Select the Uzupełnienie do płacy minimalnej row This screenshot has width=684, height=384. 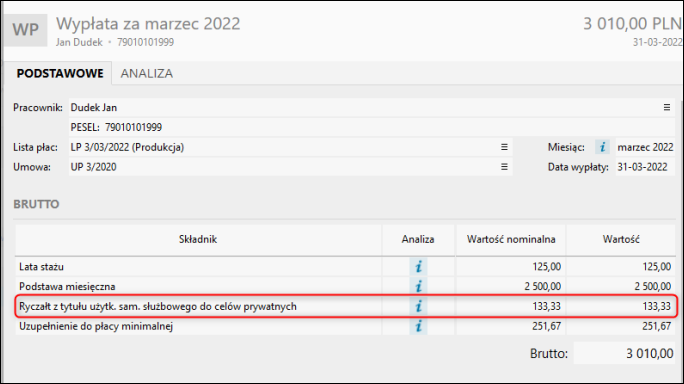coord(345,326)
